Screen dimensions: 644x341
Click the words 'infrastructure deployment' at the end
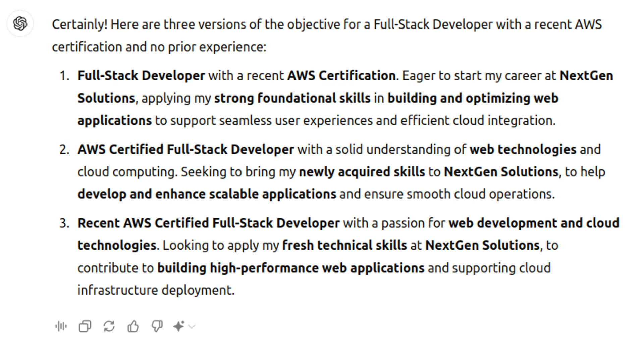[156, 290]
